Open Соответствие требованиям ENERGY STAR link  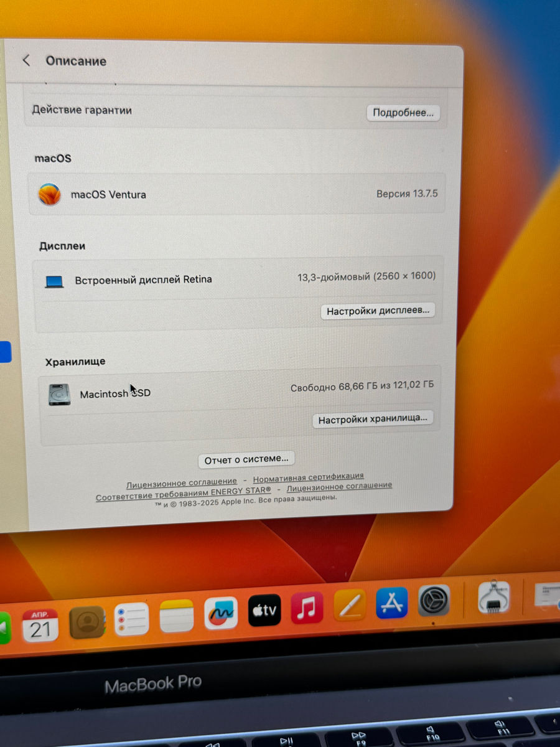pyautogui.click(x=184, y=493)
